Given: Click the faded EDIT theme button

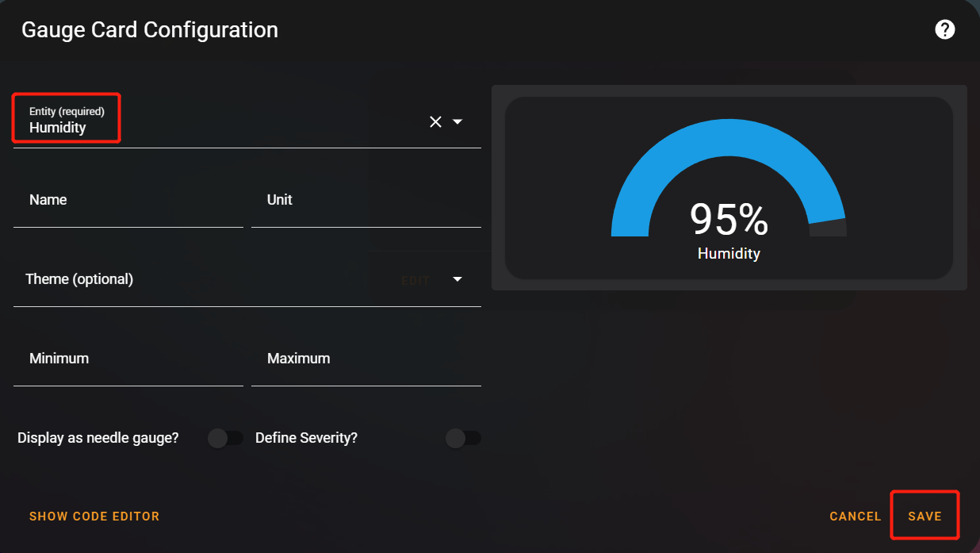Looking at the screenshot, I should [415, 280].
